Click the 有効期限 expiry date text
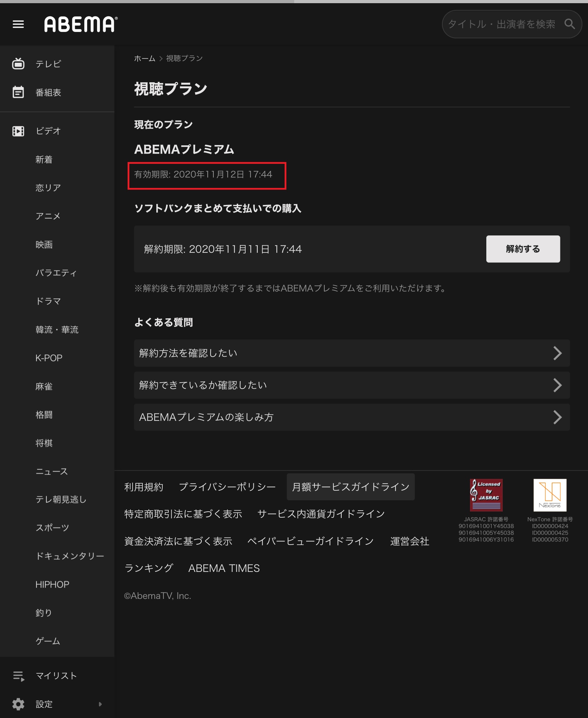The height and width of the screenshot is (718, 588). click(203, 174)
